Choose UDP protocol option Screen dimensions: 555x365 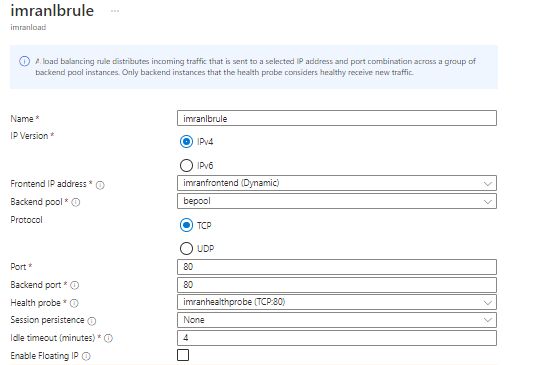click(186, 249)
